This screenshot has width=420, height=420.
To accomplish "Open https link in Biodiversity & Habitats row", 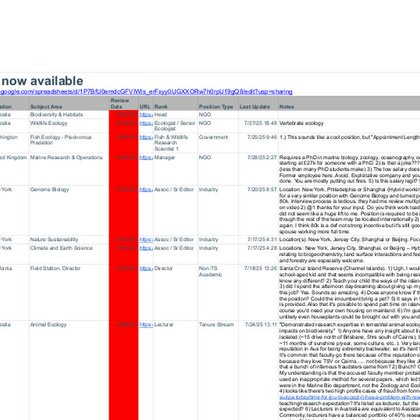I will coord(146,115).
